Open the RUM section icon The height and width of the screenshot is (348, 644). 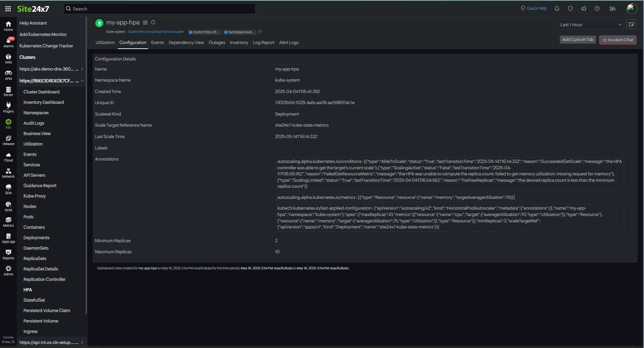coord(8,206)
